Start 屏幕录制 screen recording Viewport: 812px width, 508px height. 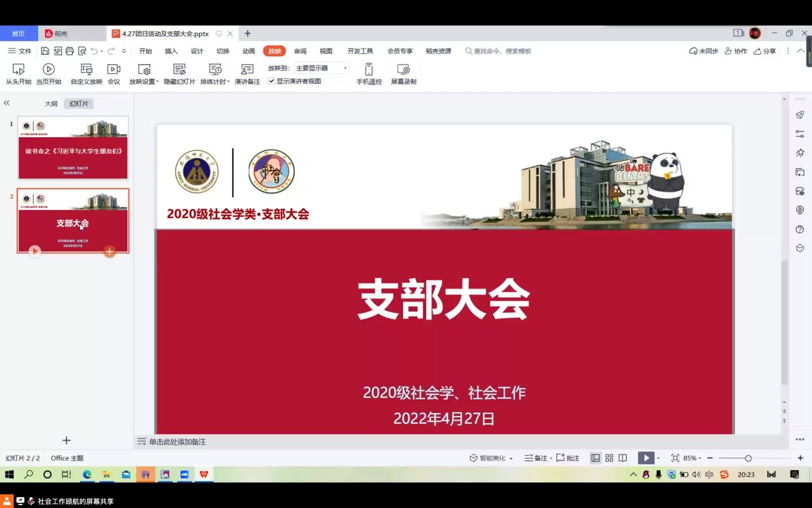[403, 69]
